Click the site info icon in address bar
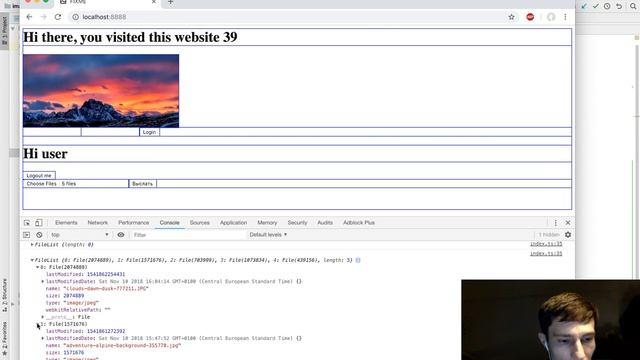The height and width of the screenshot is (360, 640). click(76, 17)
